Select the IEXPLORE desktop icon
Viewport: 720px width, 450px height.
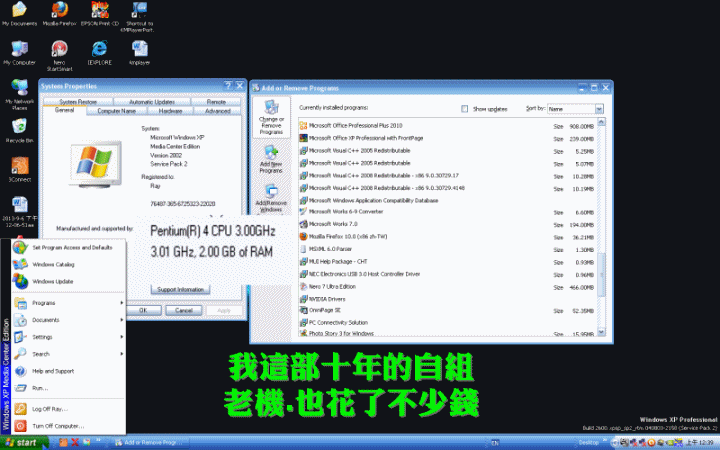click(x=100, y=53)
